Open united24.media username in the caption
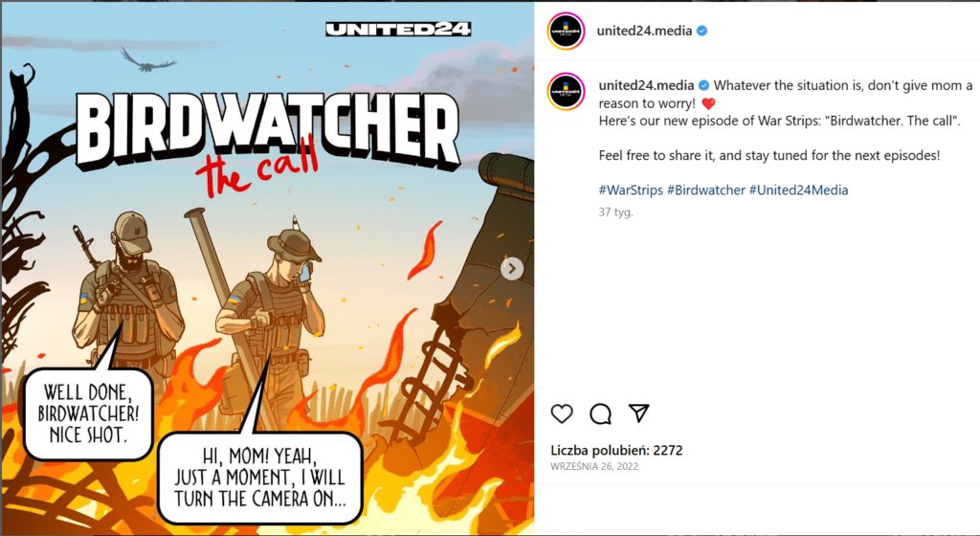Viewport: 980px width, 536px height. tap(646, 85)
